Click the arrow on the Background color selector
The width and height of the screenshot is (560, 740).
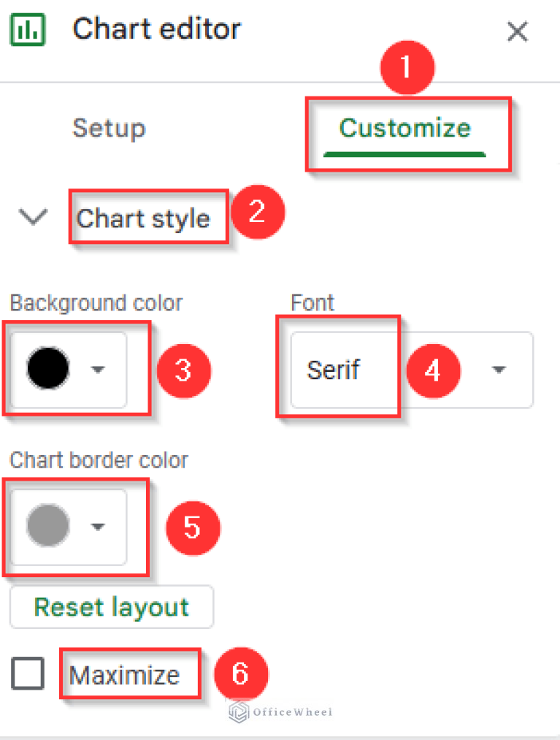click(97, 370)
